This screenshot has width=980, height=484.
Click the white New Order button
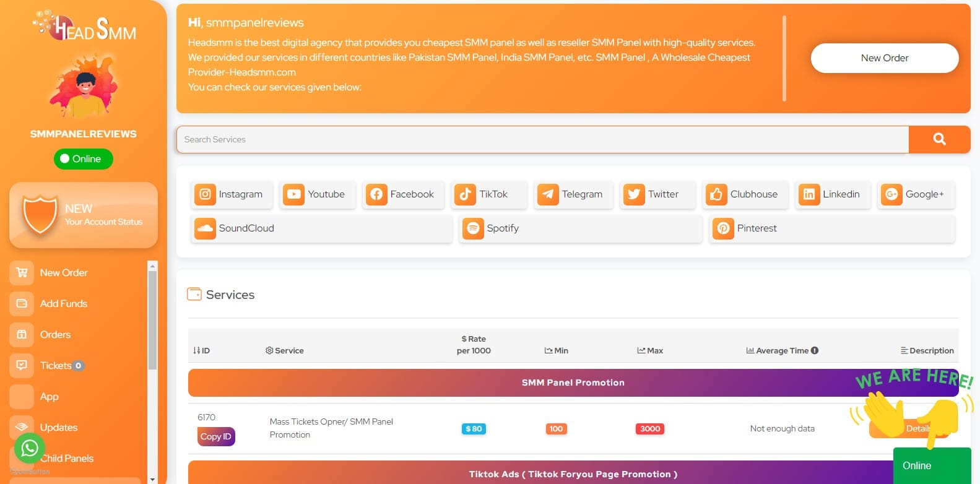[x=884, y=58]
